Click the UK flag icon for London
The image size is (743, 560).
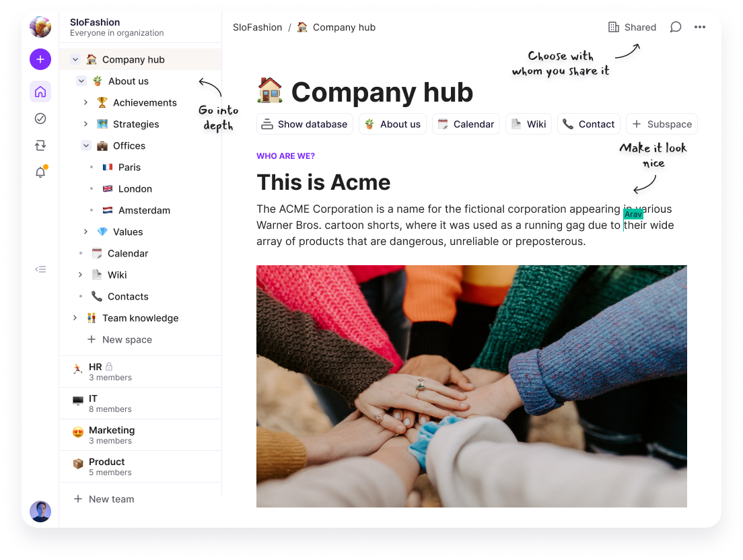pos(108,188)
